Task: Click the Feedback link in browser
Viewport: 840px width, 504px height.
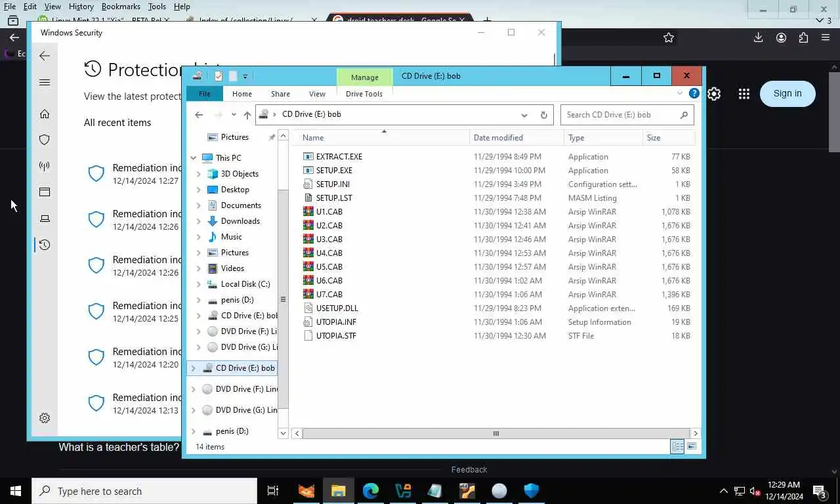Action: point(469,469)
